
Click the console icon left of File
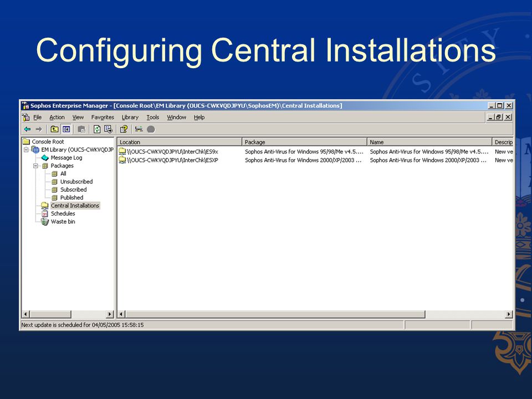(26, 117)
